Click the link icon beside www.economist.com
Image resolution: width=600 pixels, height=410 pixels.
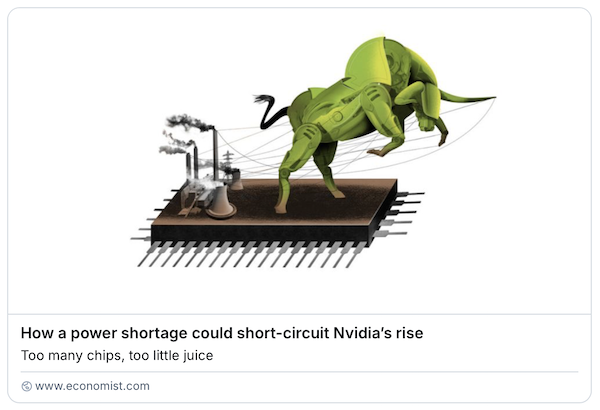[26, 386]
